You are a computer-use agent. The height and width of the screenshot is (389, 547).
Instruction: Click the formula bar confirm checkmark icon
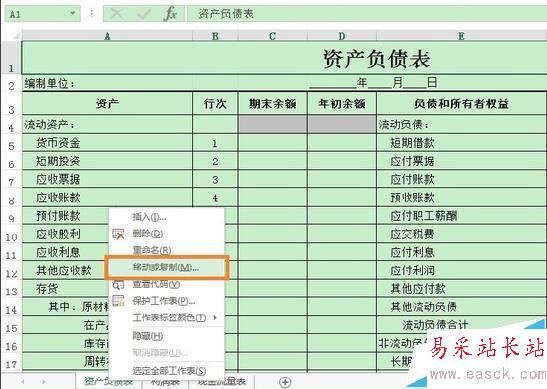tap(144, 14)
